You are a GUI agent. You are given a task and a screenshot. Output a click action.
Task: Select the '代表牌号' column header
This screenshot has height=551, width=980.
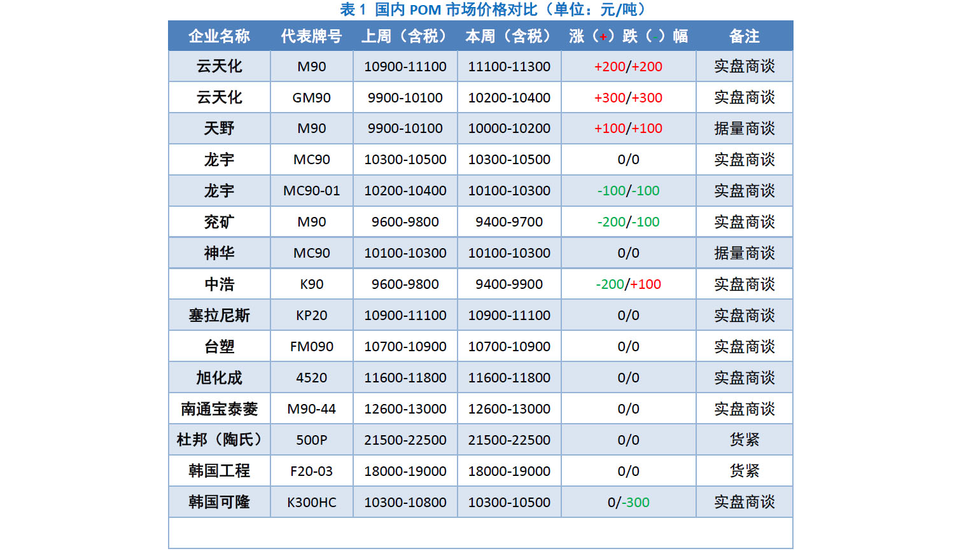pos(312,36)
